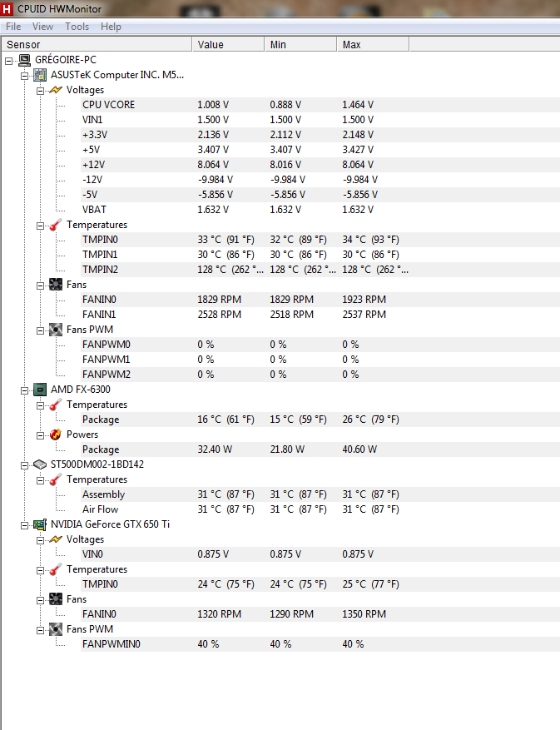The image size is (560, 730).
Task: Collapse the ASUSTeK Computer INC. node
Action: (x=24, y=76)
